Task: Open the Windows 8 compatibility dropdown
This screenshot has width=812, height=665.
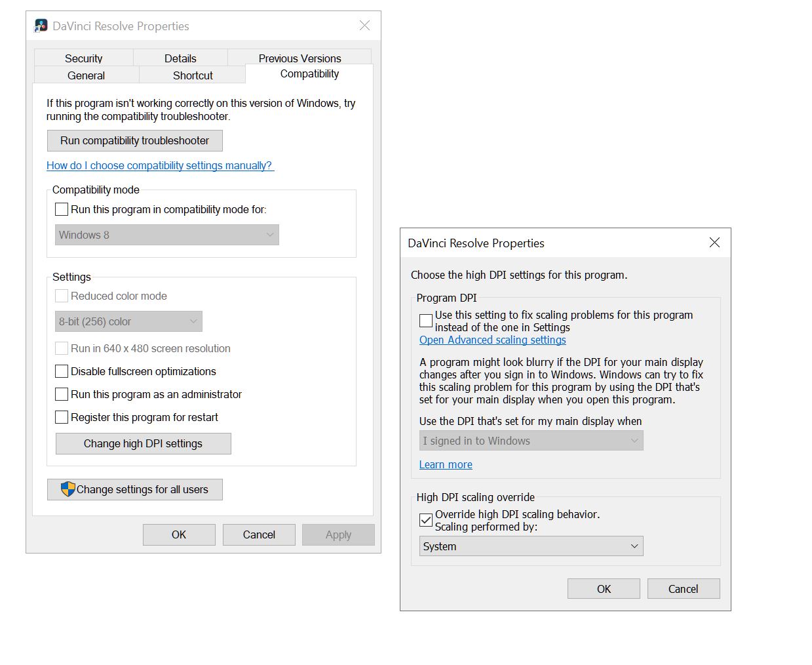Action: coord(167,235)
